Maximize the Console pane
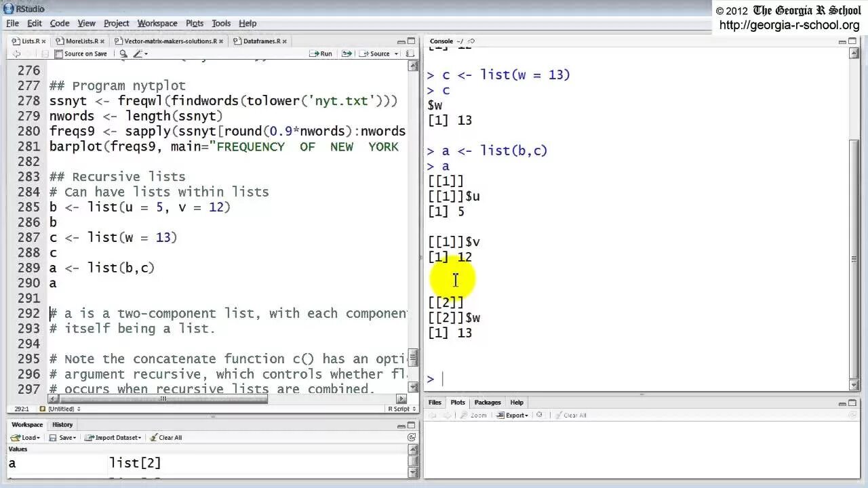Screen dimensions: 868x488 tap(853, 41)
